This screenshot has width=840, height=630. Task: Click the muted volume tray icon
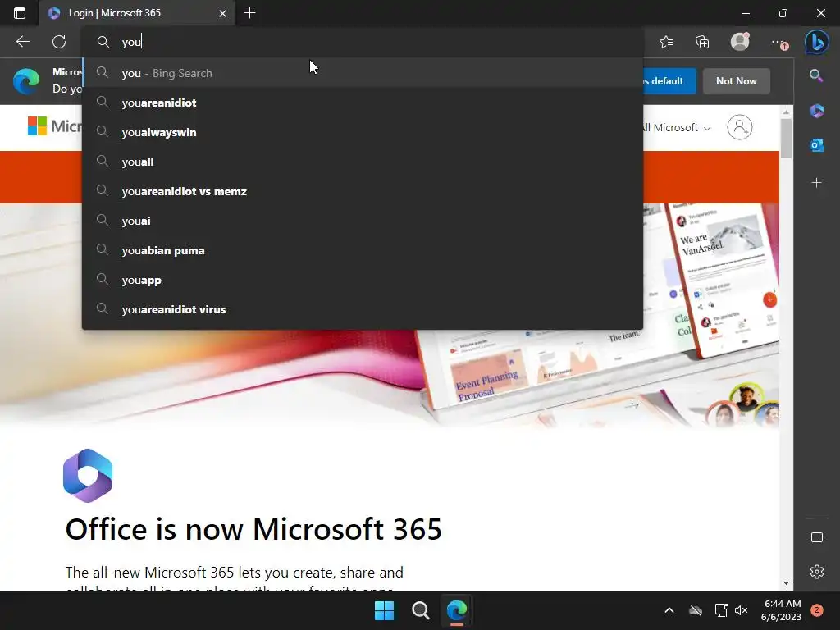click(x=741, y=610)
